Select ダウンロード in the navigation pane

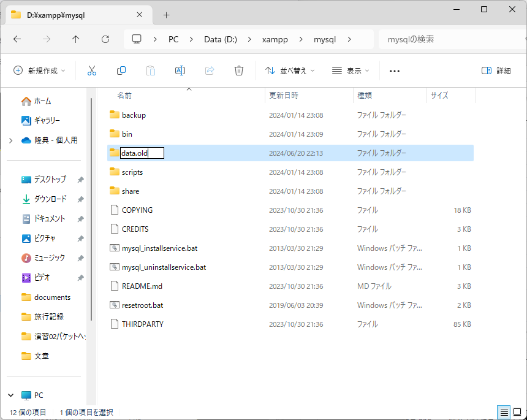click(x=50, y=199)
